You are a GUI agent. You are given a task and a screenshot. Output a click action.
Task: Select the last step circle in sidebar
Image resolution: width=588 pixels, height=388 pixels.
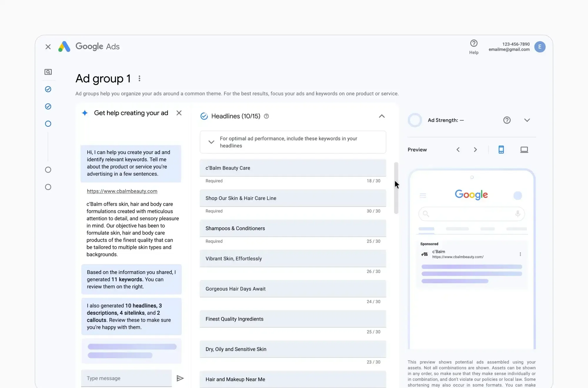(x=48, y=187)
